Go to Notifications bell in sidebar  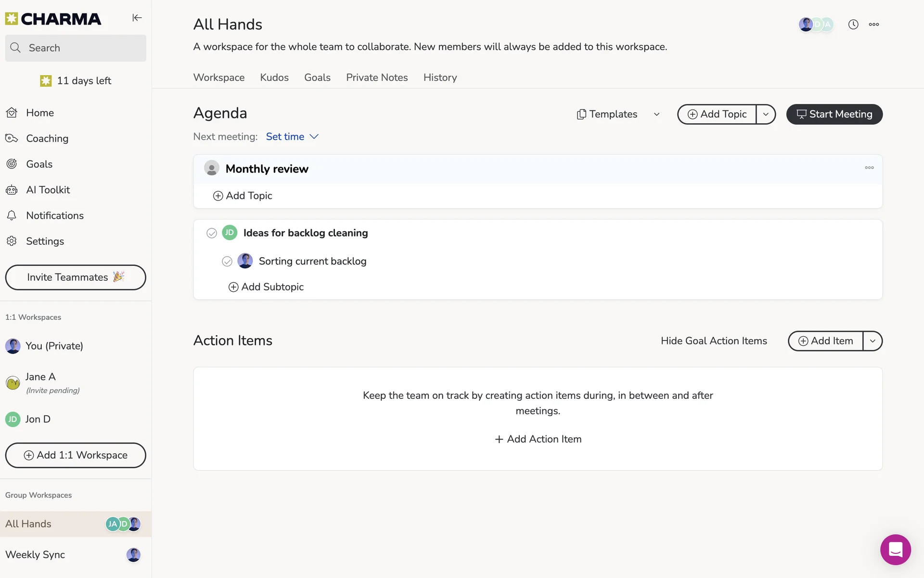point(54,216)
